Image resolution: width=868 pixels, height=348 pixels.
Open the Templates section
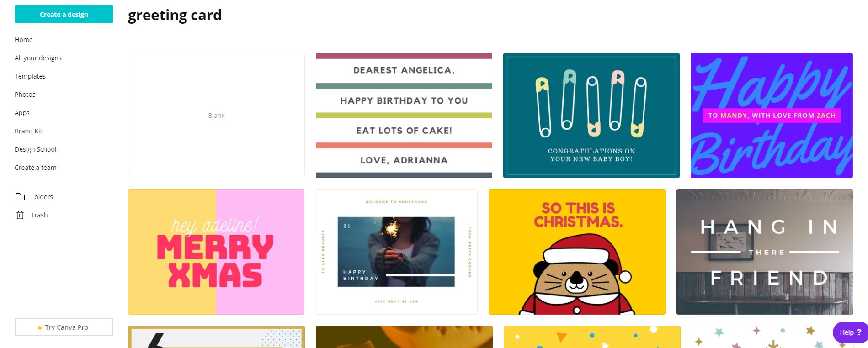coord(30,76)
